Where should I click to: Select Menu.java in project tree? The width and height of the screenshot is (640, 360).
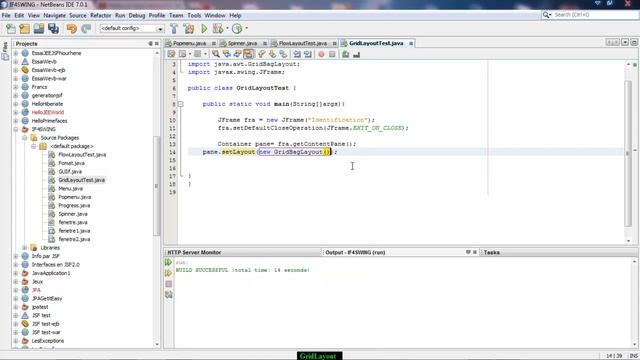[x=71, y=189]
